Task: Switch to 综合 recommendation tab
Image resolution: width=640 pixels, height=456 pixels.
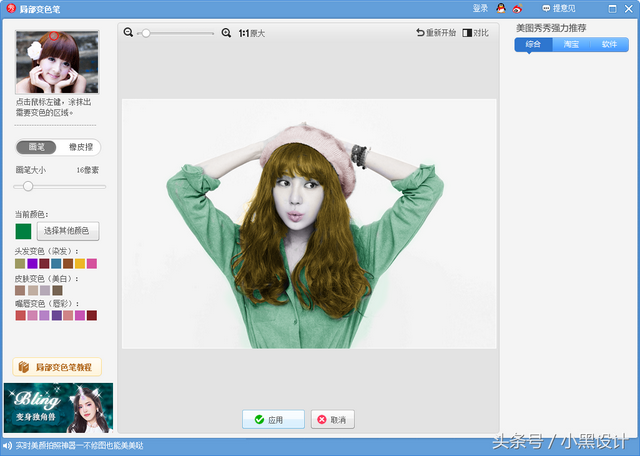Action: (533, 44)
